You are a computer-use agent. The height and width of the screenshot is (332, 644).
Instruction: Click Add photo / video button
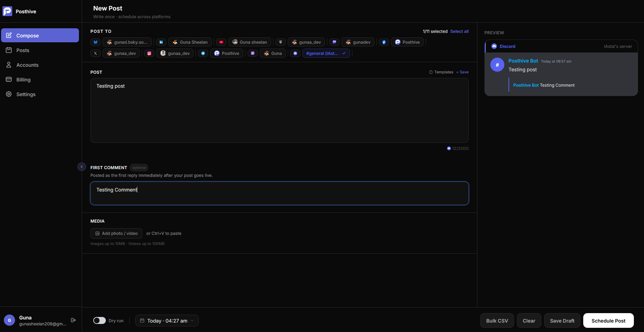(x=116, y=233)
